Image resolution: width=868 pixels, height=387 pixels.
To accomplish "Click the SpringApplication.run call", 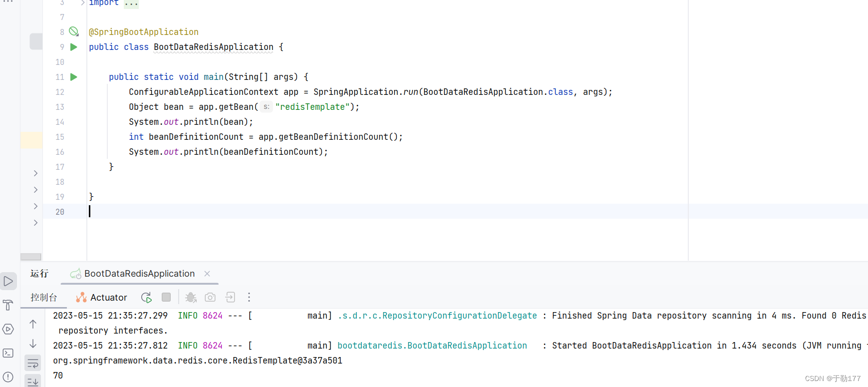I will [x=366, y=92].
